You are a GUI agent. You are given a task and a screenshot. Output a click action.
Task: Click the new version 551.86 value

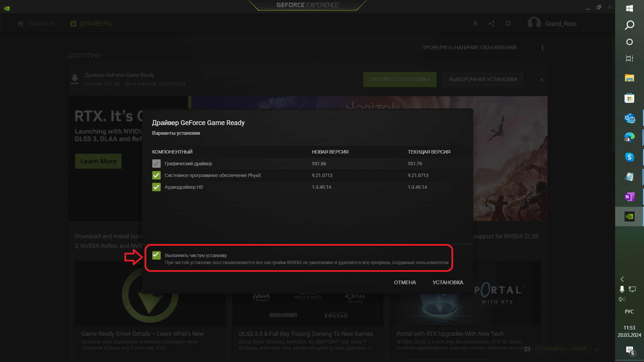pos(319,164)
